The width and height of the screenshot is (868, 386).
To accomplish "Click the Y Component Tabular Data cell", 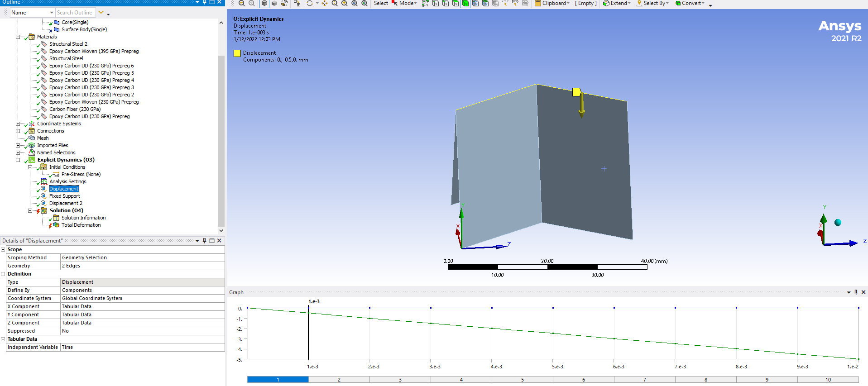I will (143, 315).
